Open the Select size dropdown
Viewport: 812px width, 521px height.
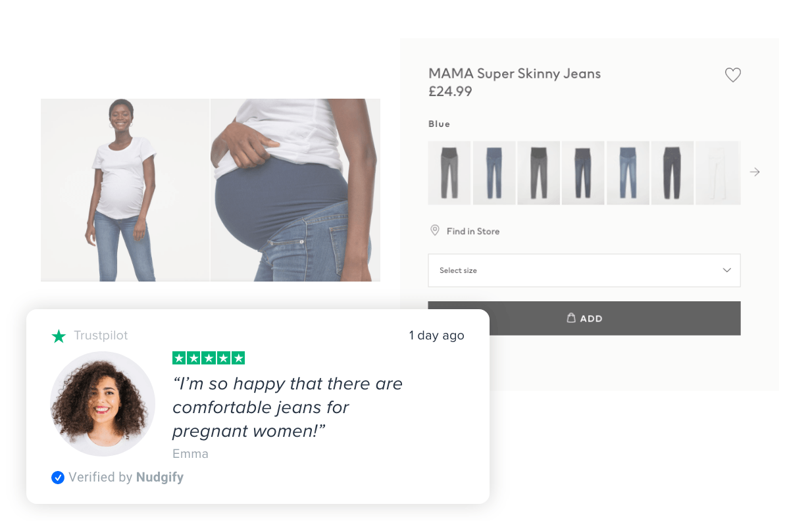point(583,270)
